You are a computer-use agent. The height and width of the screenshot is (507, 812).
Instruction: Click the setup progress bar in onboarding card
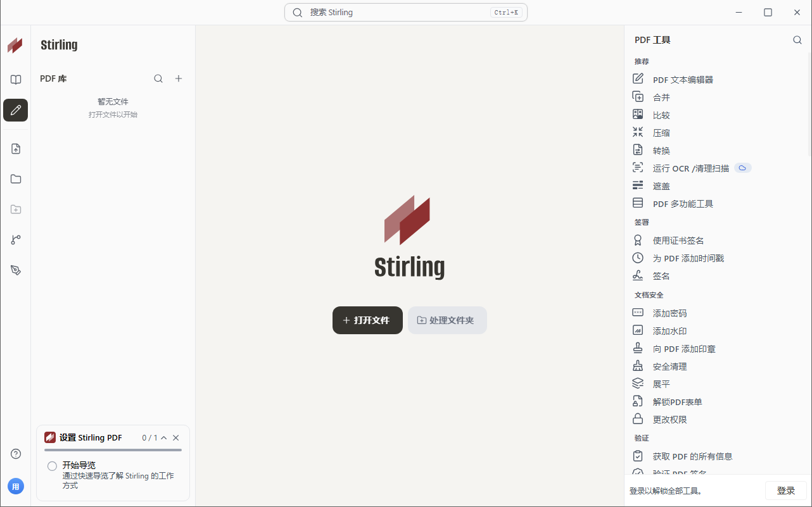click(113, 450)
